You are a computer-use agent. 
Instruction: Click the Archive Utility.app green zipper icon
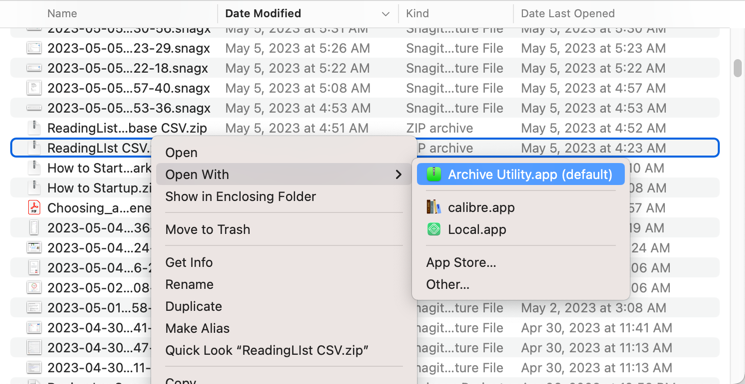(433, 174)
